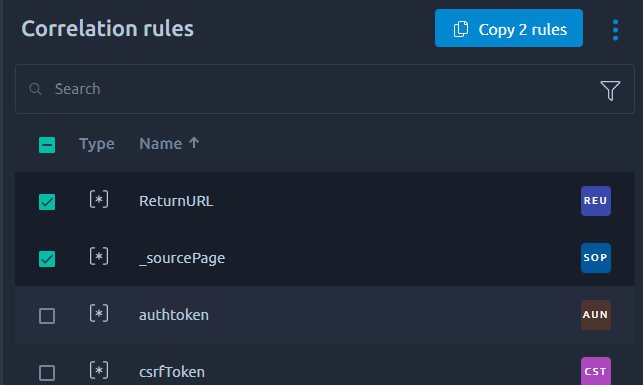Open the three-dot more options menu
This screenshot has width=643, height=385.
point(615,30)
